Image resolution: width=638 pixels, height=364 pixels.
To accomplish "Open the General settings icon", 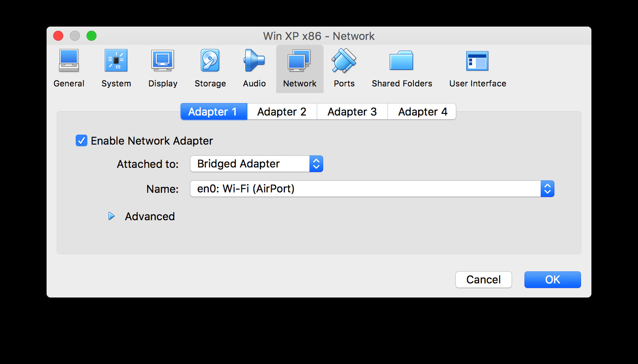I will pos(69,61).
